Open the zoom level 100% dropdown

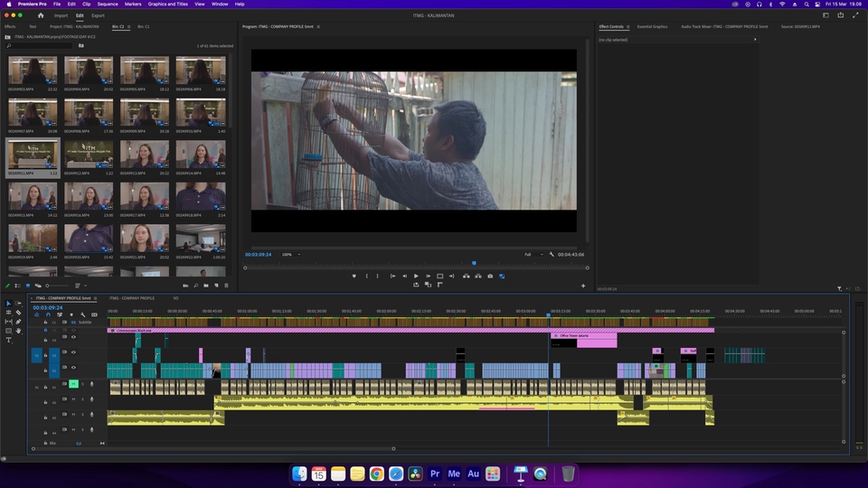click(290, 255)
